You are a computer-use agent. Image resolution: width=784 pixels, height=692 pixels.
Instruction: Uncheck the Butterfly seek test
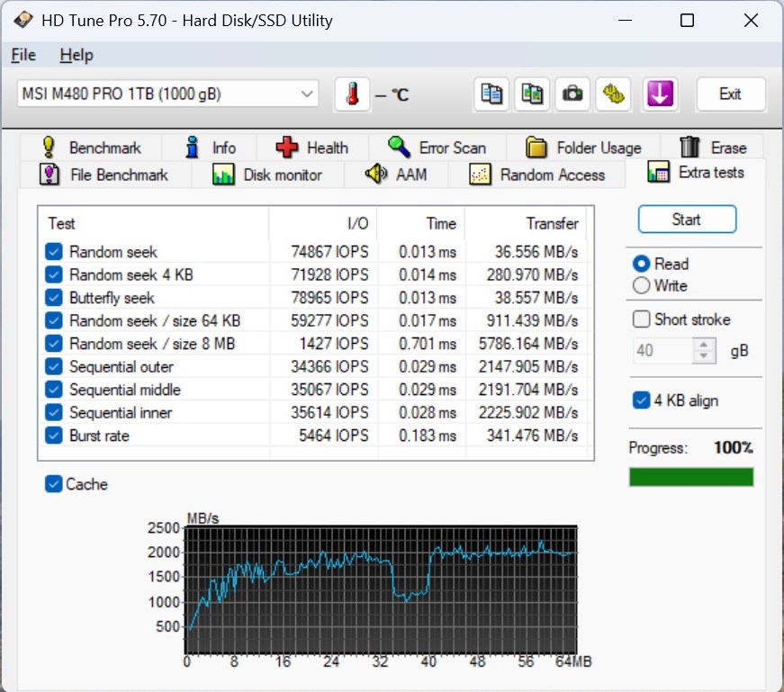point(53,298)
